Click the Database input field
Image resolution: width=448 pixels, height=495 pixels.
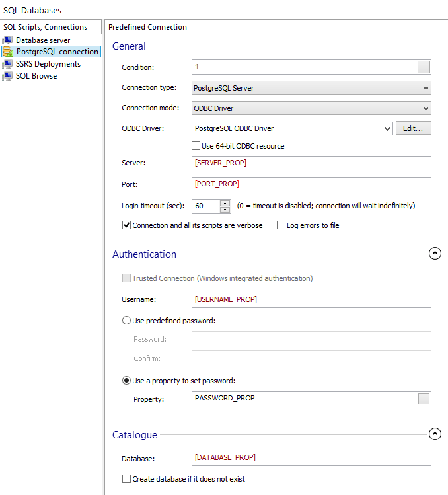click(311, 458)
